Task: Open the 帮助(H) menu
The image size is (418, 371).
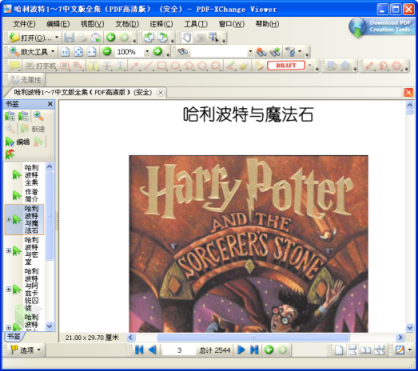Action: tap(267, 24)
